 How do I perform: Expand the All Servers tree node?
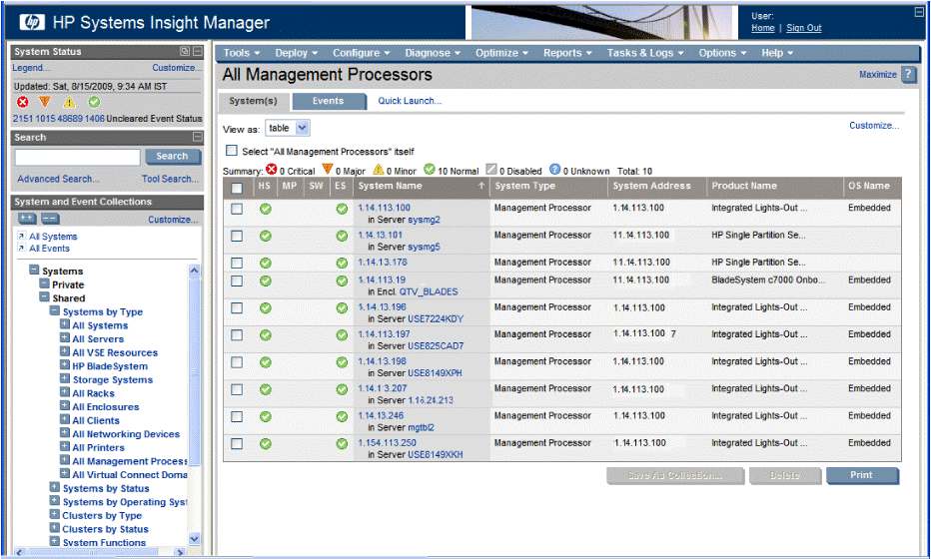[x=65, y=338]
